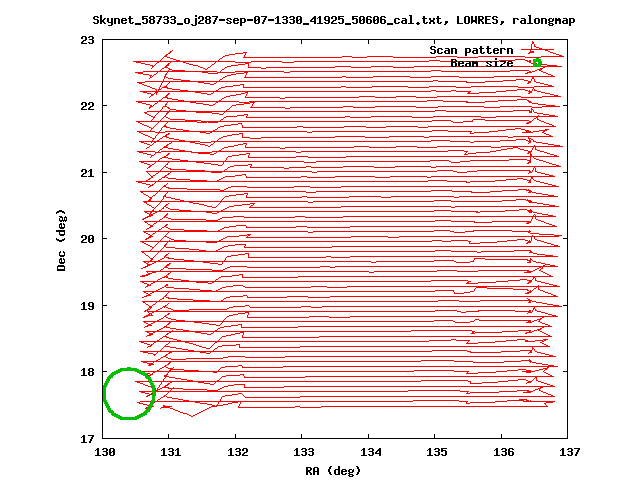Select the 'Beam size' legend label
Image resolution: width=640 pixels, height=480 pixels.
[482, 63]
